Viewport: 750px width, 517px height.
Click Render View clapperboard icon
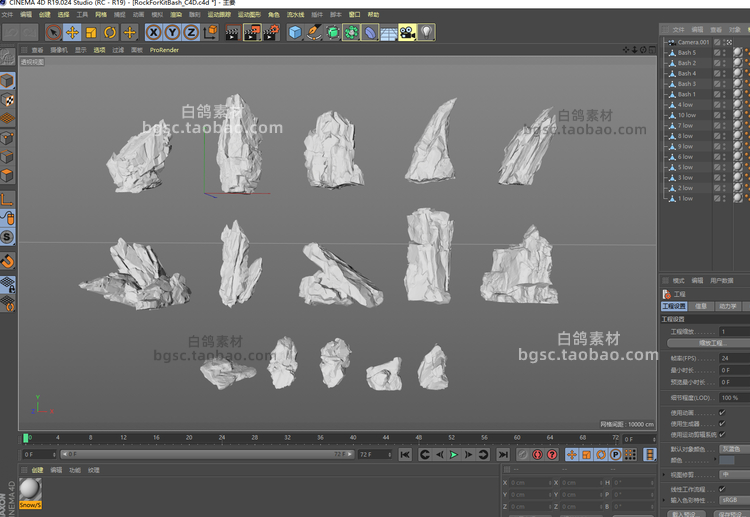[x=232, y=33]
